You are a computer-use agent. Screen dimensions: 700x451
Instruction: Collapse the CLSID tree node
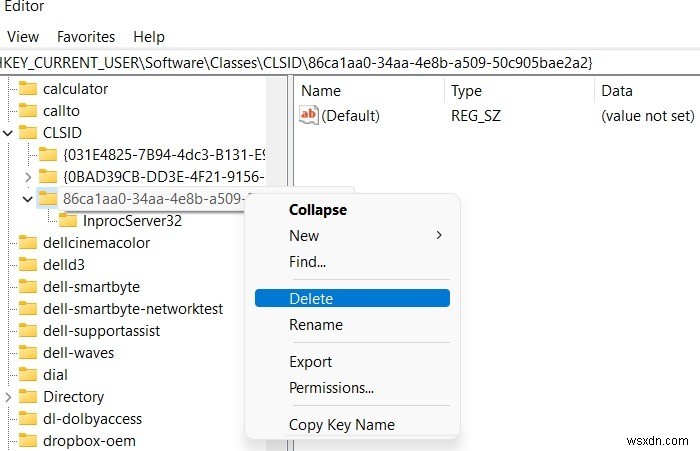coord(9,132)
